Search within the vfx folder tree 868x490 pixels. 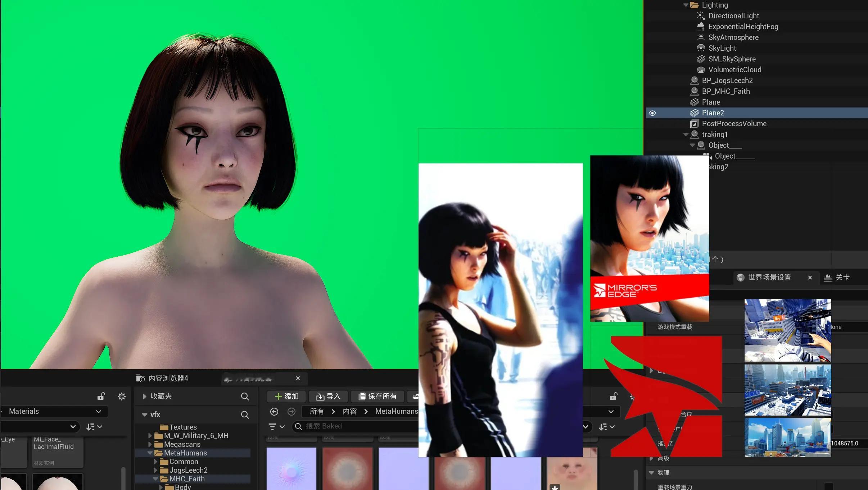[245, 415]
